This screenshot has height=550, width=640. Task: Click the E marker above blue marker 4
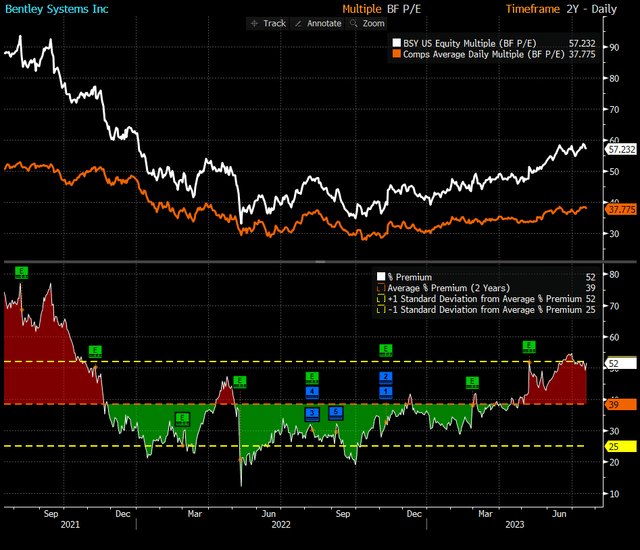312,378
